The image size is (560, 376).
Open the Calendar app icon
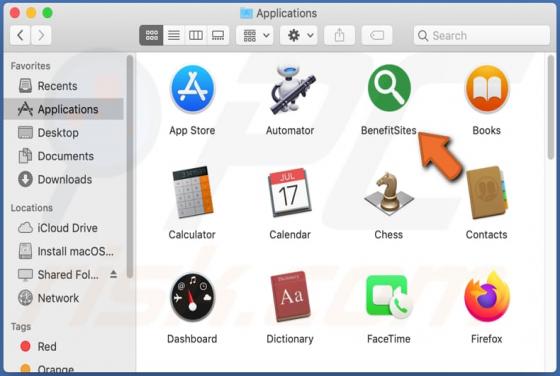[290, 192]
